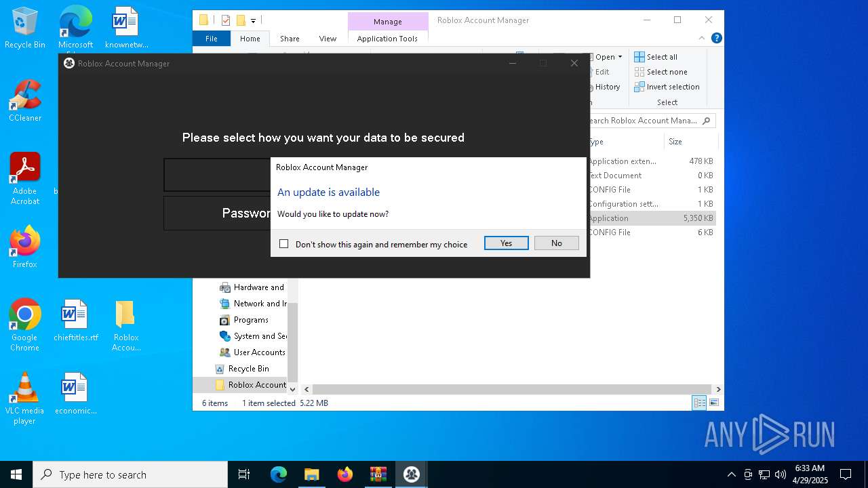Switch to details view icon in status bar
The width and height of the screenshot is (868, 488).
point(699,403)
